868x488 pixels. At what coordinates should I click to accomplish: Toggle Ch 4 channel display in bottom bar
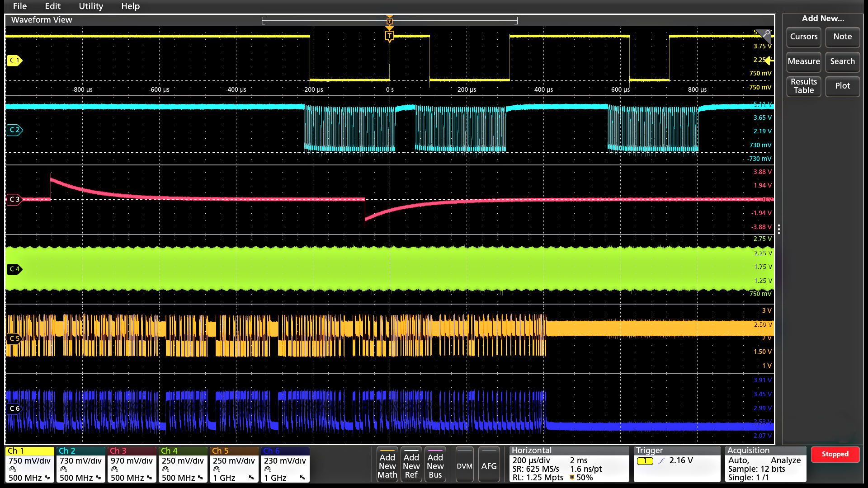182,464
